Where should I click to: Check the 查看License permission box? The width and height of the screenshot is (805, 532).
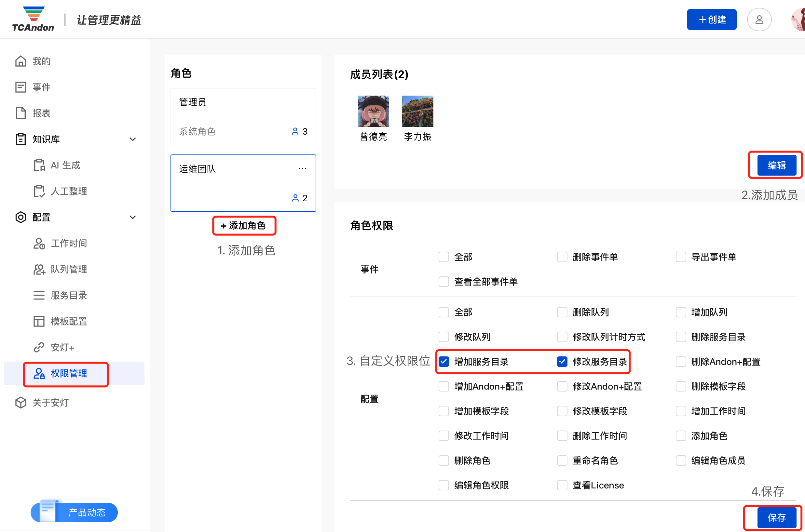click(562, 485)
